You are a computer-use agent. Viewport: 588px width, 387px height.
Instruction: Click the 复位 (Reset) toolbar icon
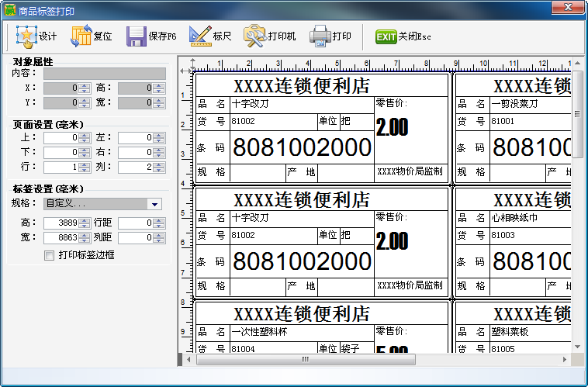(81, 36)
